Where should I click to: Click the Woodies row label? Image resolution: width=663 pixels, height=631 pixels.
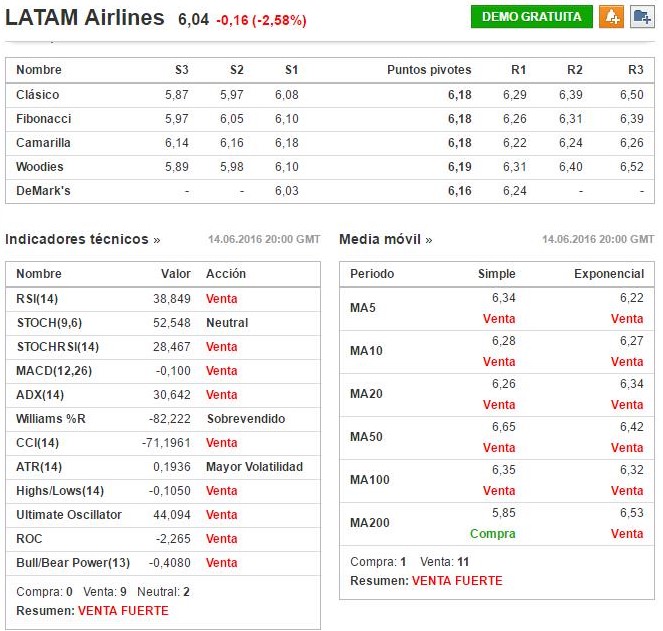40,167
